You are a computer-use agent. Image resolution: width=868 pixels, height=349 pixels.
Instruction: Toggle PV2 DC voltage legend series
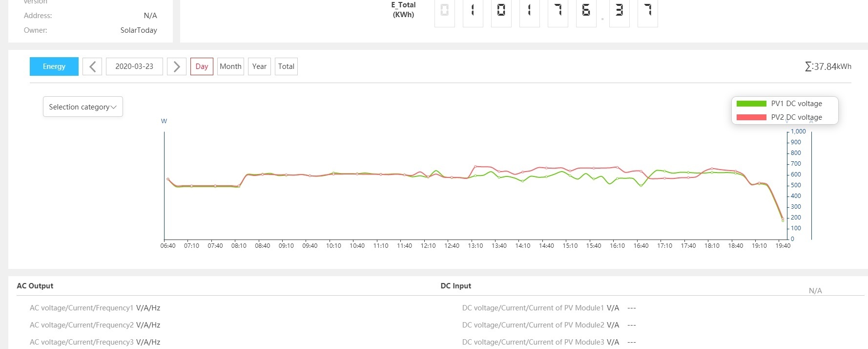click(x=779, y=117)
